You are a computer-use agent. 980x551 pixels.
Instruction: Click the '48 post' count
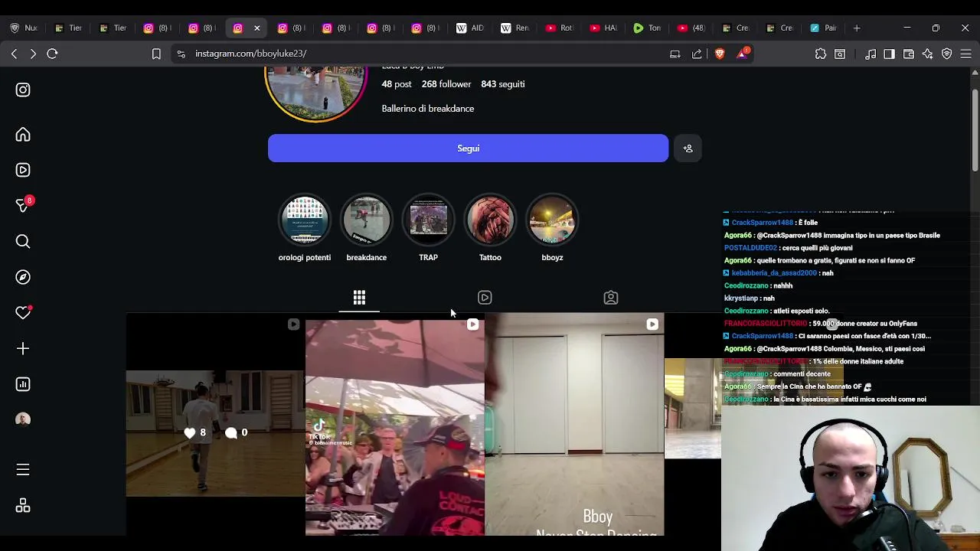point(397,84)
